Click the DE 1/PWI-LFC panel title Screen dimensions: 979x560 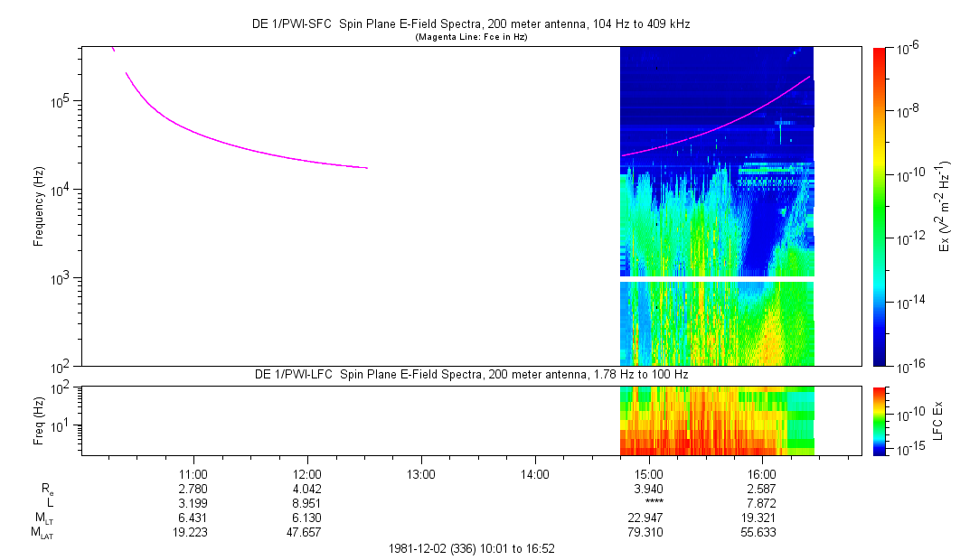tap(470, 375)
